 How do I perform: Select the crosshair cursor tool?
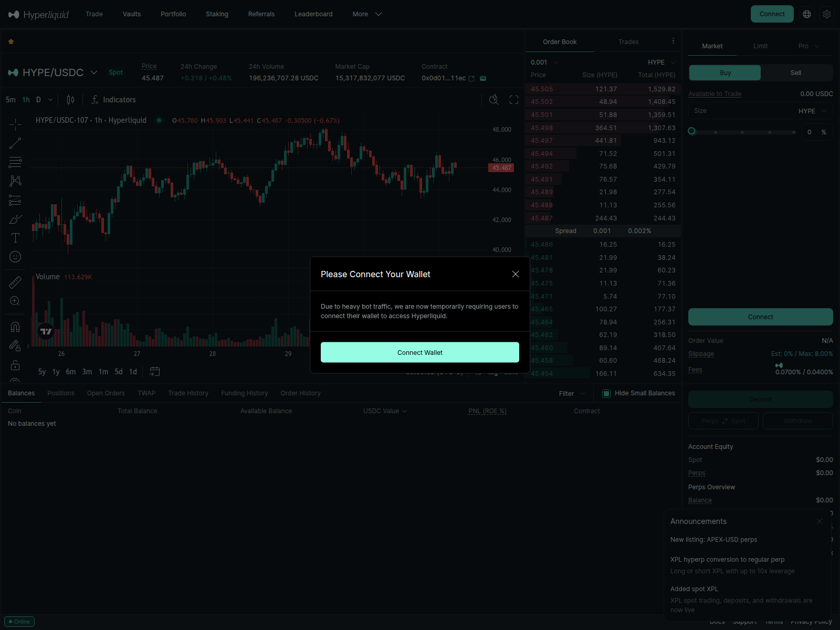point(15,124)
